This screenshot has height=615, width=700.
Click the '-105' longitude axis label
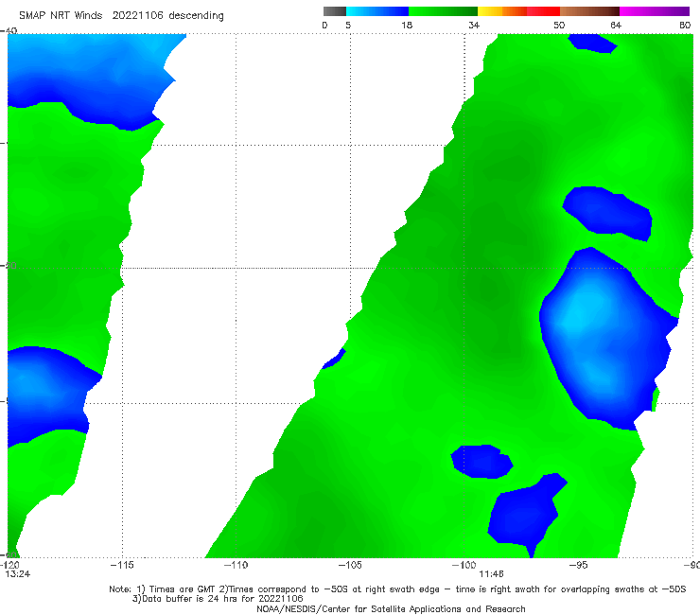(350, 565)
